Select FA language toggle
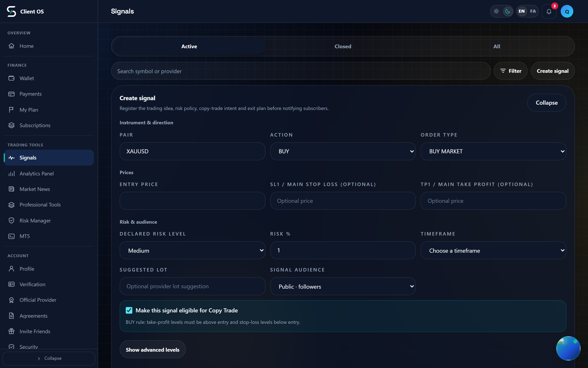Viewport: 588px width, 368px height. click(x=533, y=11)
